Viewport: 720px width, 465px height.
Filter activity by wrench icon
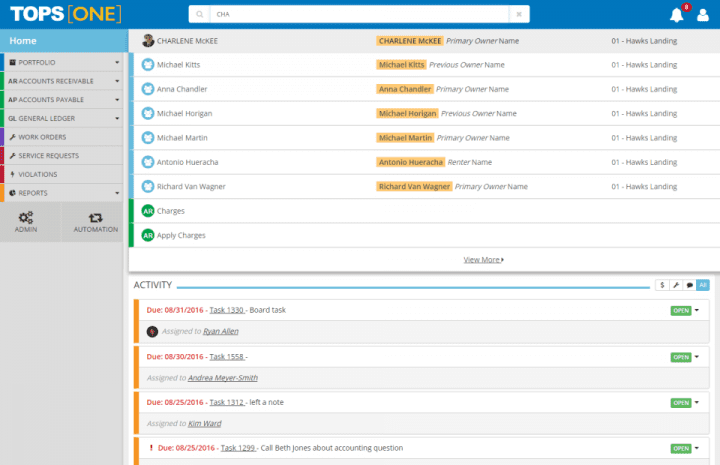point(676,285)
